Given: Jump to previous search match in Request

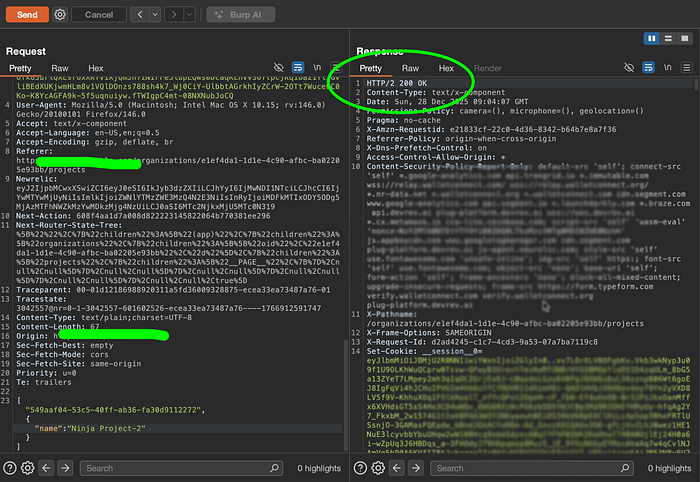Looking at the screenshot, I should coord(46,468).
